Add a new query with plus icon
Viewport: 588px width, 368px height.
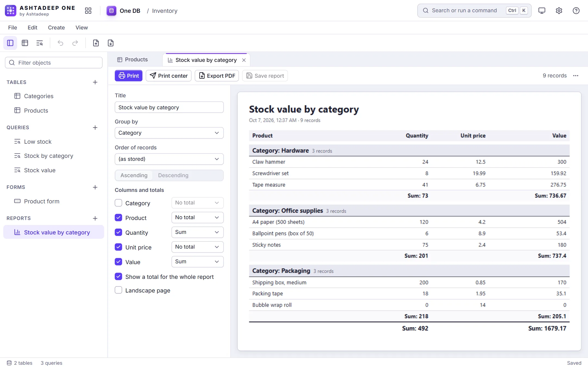95,128
